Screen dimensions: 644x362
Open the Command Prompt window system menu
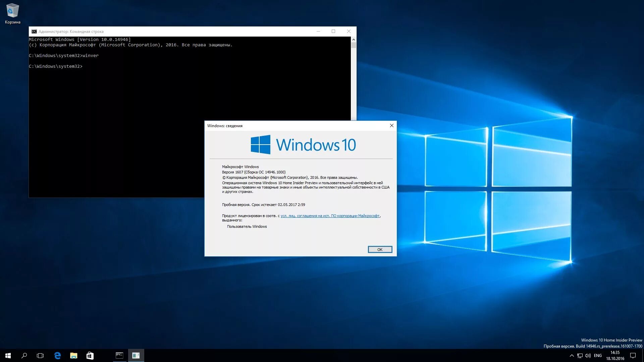[x=34, y=31]
